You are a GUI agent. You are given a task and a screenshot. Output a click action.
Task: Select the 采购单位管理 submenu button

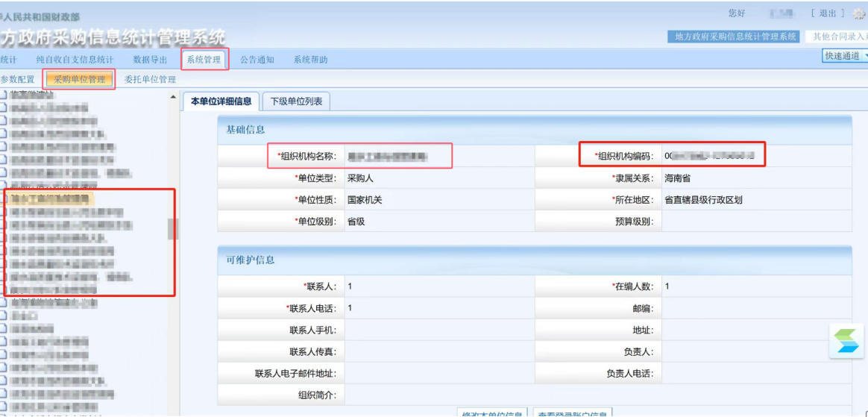(79, 79)
